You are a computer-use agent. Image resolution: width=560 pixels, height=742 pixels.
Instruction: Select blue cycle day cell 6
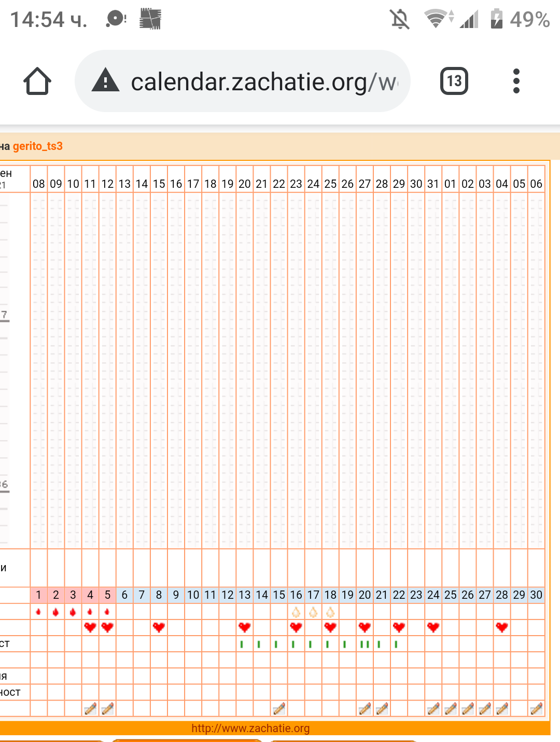(x=124, y=595)
